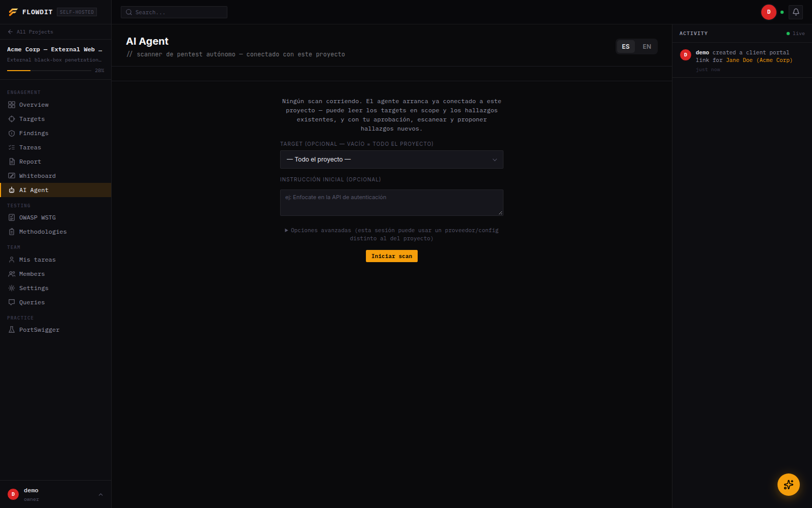Click the SELF-HOSTED badge
Screen dimensions: 812x508
point(77,12)
